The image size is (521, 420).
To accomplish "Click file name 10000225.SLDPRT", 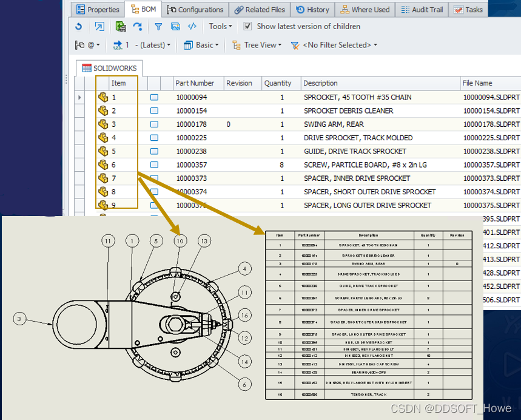I will [x=491, y=138].
